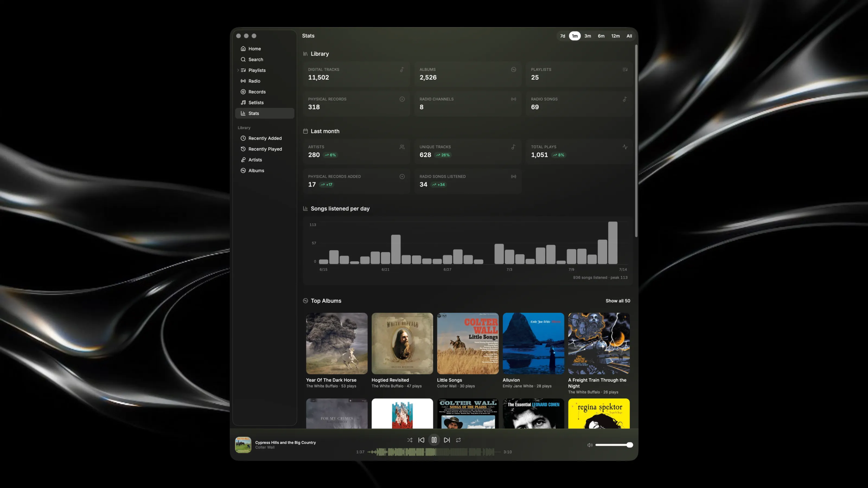The image size is (868, 488).
Task: Click music note icon on Digital Tracks card
Action: point(402,70)
